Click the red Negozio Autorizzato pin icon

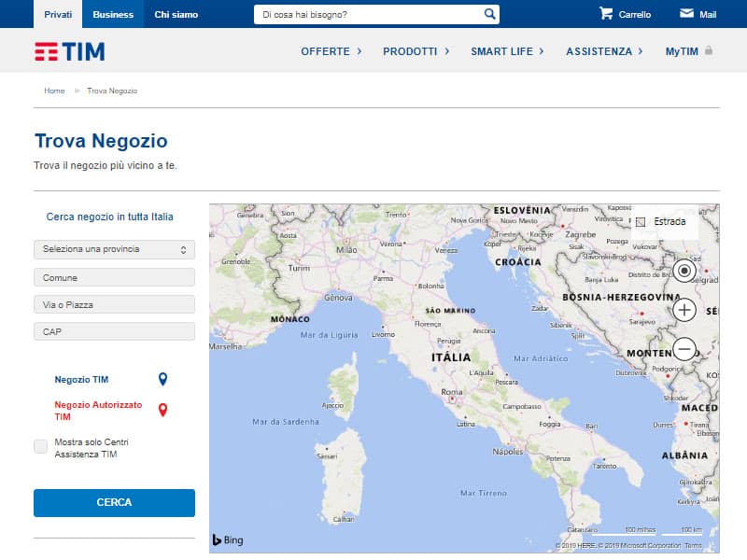(x=162, y=410)
